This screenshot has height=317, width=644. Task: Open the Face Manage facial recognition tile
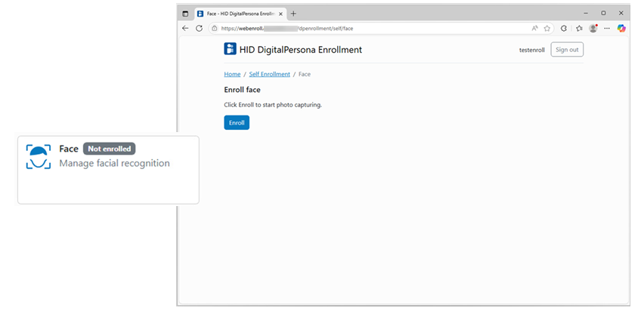tap(108, 170)
